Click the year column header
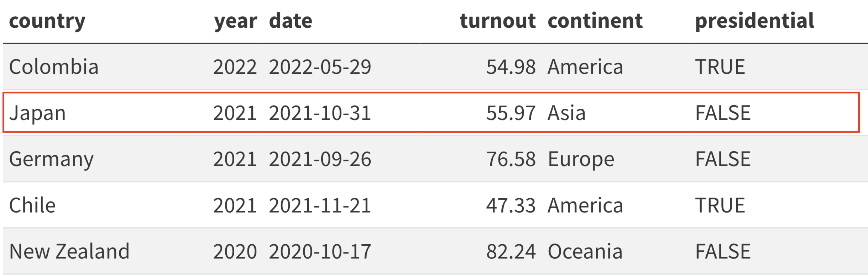 pyautogui.click(x=235, y=21)
